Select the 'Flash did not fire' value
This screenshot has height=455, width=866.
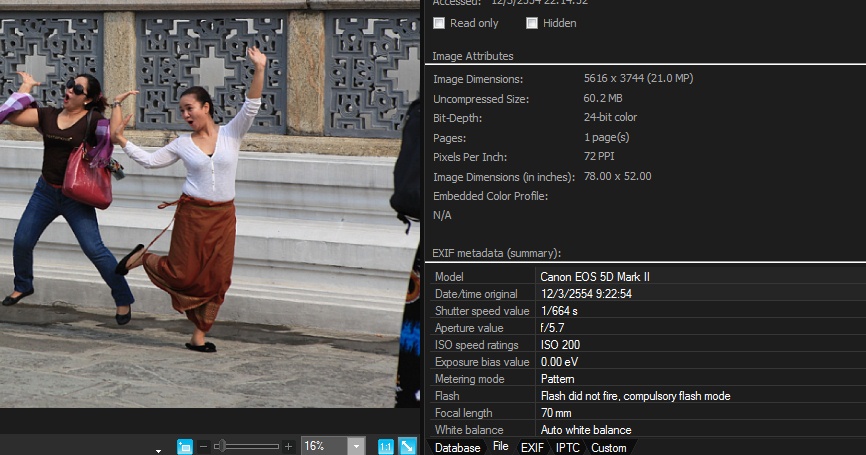(635, 396)
